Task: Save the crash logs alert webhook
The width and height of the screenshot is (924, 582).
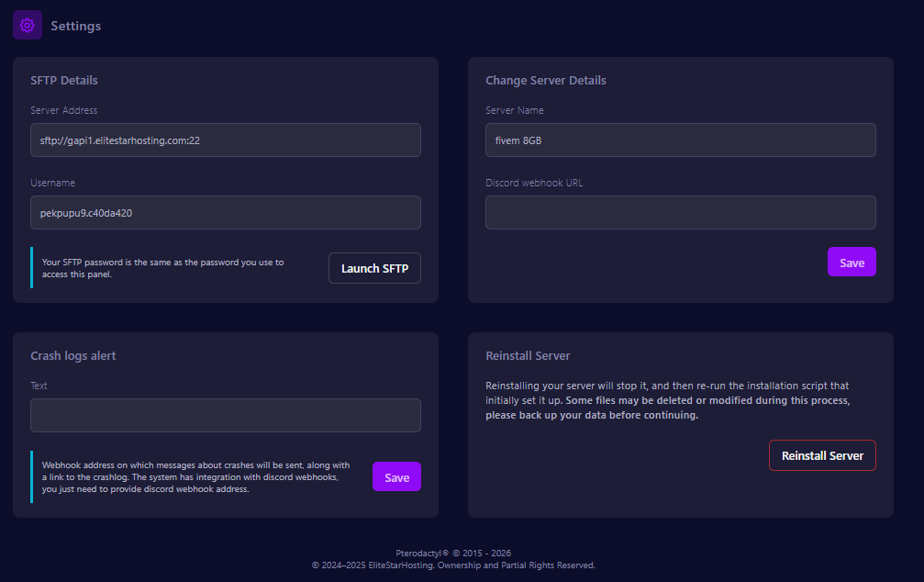Action: point(396,477)
